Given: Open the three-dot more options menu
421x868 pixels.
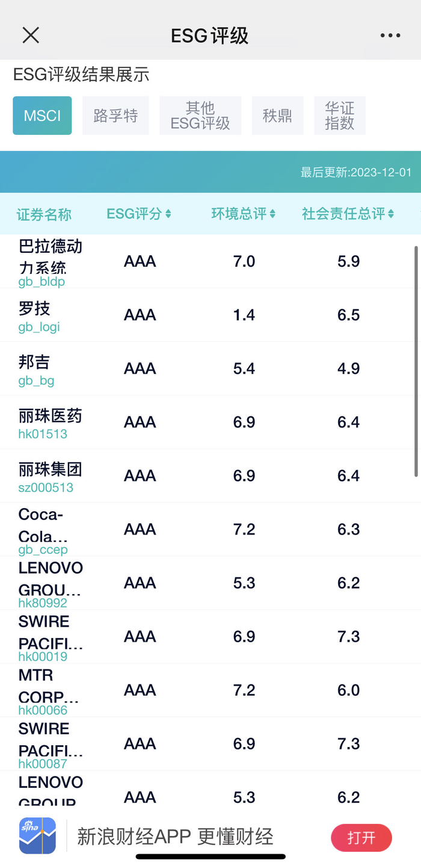Looking at the screenshot, I should [390, 35].
